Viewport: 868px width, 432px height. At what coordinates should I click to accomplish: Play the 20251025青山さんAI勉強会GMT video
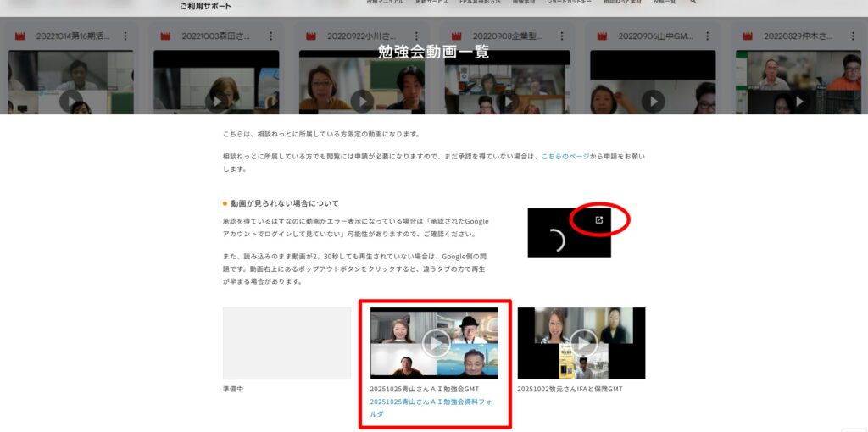pos(435,343)
